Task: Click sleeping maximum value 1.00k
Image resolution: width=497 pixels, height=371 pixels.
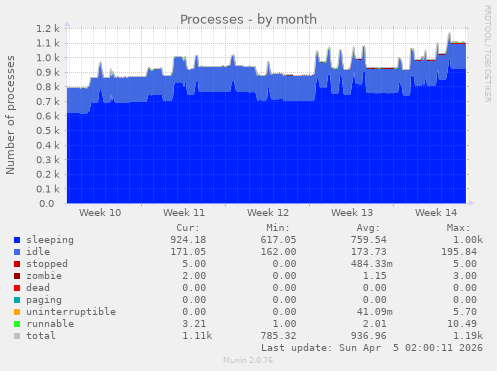Action: click(x=467, y=240)
